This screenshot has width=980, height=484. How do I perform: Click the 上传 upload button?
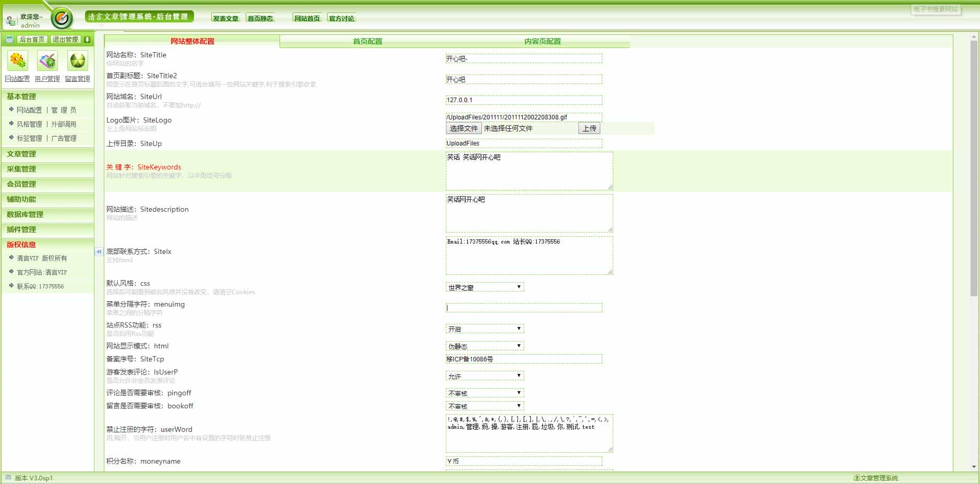click(589, 128)
